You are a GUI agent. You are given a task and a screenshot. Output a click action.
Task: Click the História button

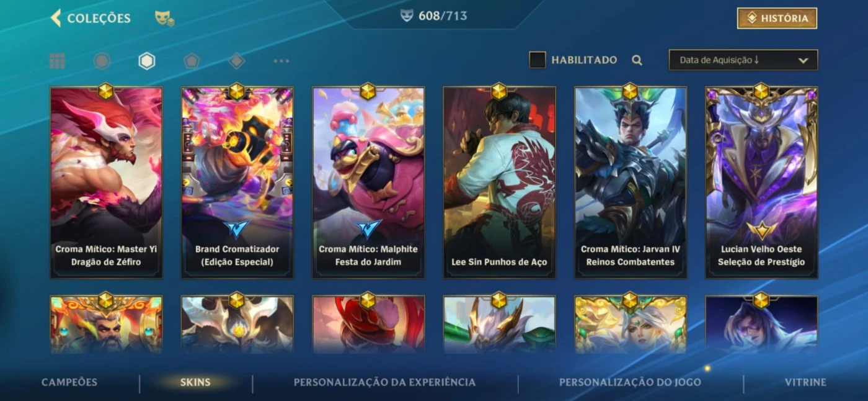777,18
